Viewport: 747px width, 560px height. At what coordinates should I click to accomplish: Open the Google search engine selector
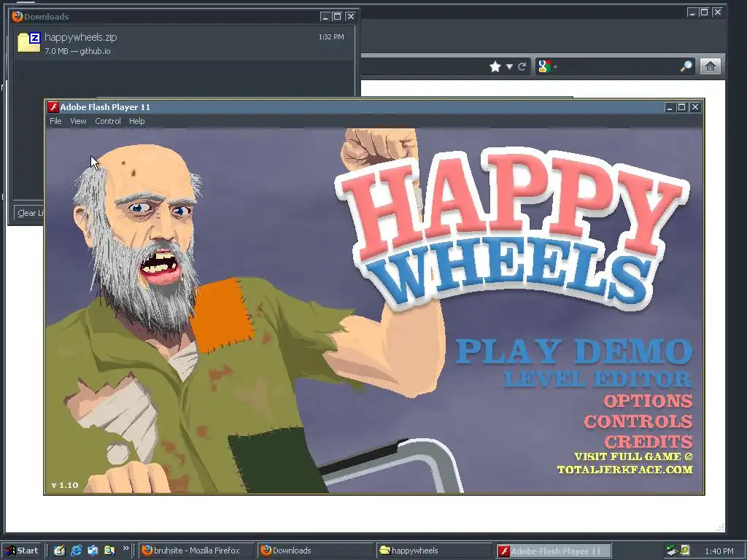pyautogui.click(x=547, y=66)
